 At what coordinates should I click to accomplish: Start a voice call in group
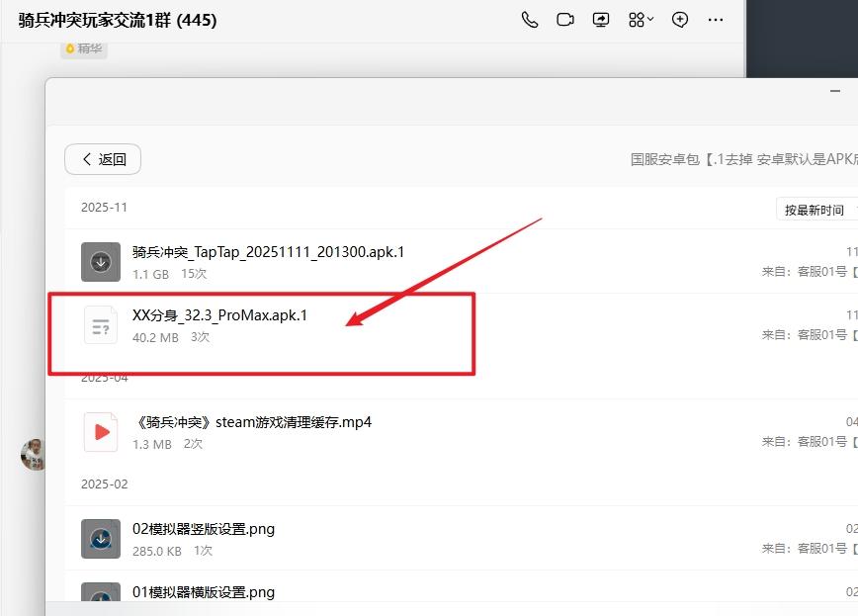click(x=530, y=20)
